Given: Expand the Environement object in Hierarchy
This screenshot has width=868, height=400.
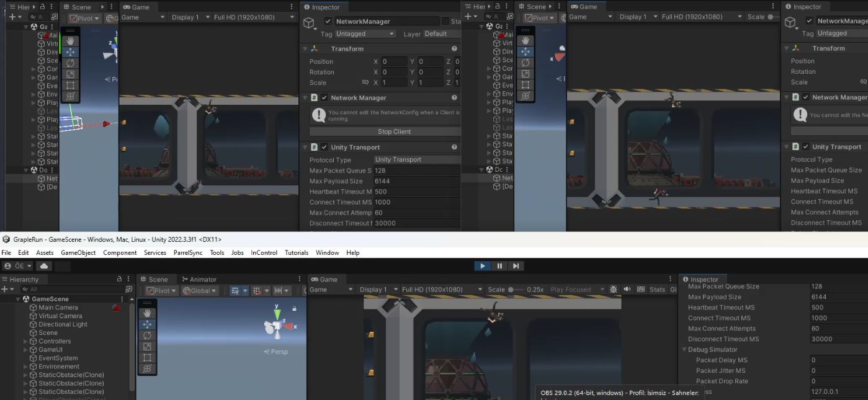Looking at the screenshot, I should [x=25, y=367].
